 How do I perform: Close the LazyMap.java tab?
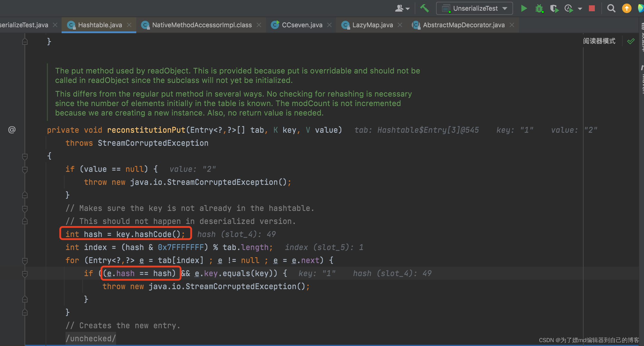[x=400, y=25]
